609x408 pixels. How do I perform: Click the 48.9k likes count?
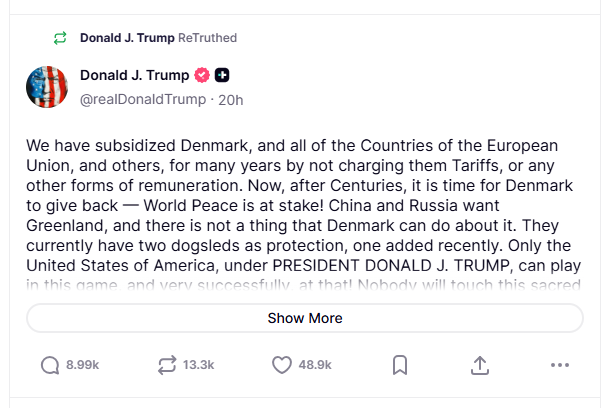point(316,365)
